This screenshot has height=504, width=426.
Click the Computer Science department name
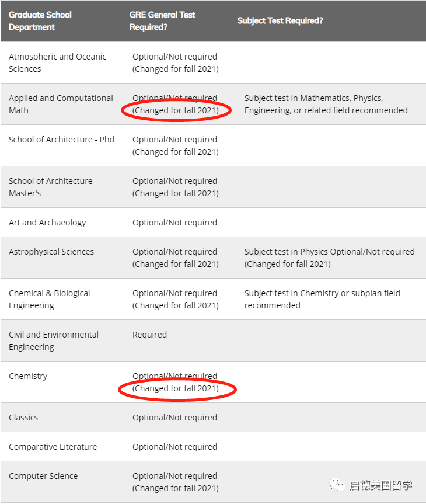tap(43, 476)
